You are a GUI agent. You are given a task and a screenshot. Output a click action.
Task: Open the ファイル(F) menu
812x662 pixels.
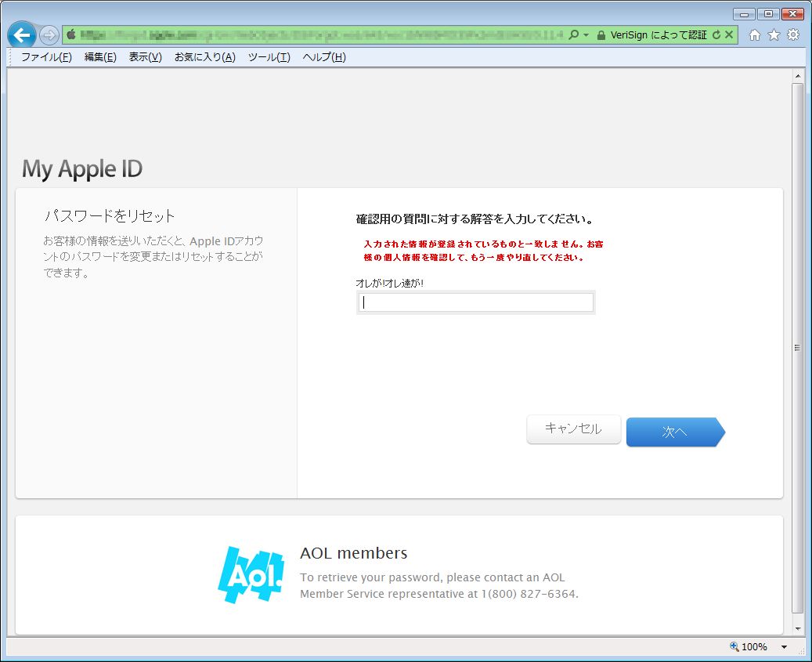coord(46,57)
